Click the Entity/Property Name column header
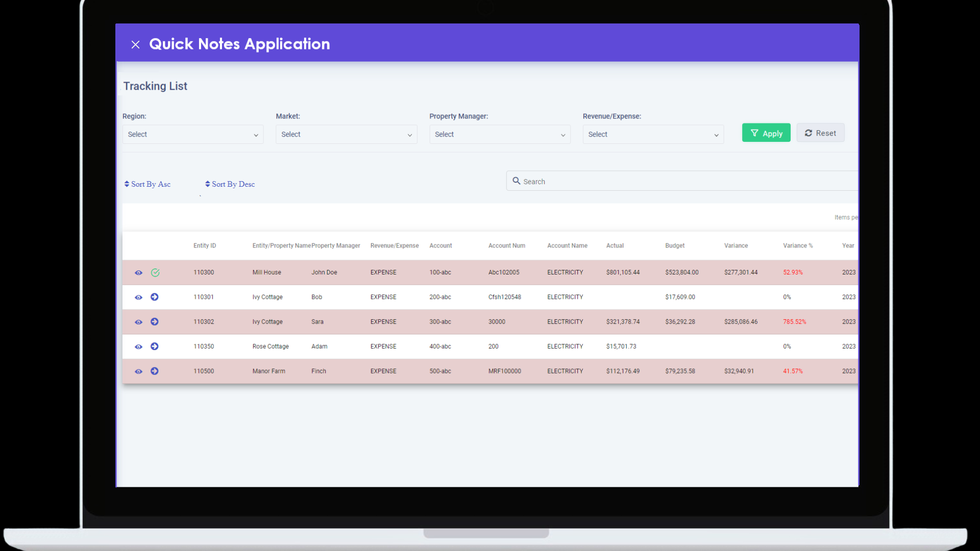 coord(281,246)
